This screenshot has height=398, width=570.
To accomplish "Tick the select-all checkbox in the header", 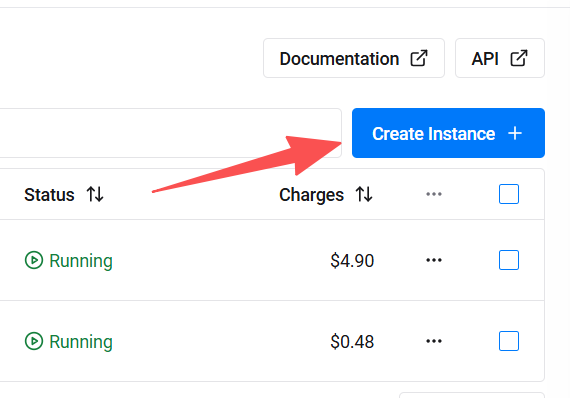I will tap(509, 194).
